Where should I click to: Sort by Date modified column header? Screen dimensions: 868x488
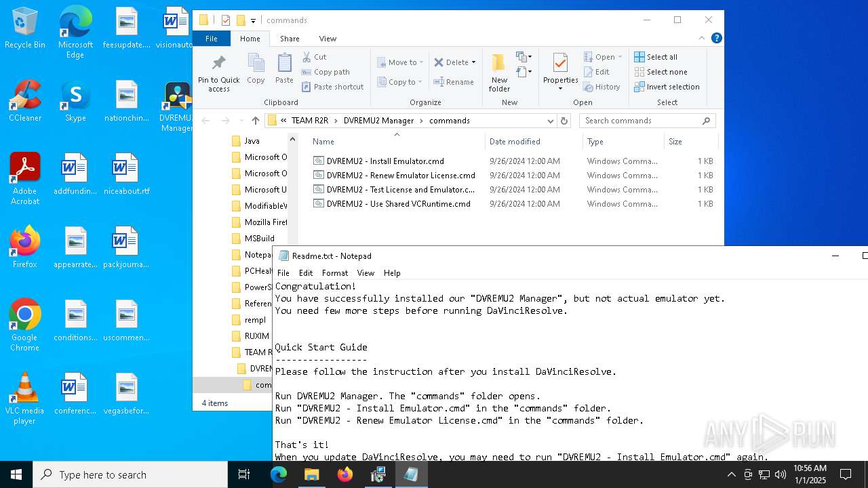tap(534, 142)
